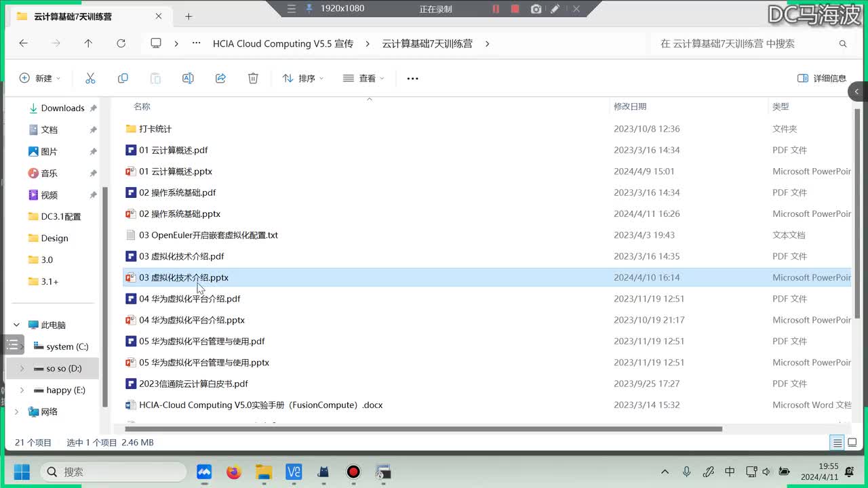Click the taskbar search box
Screen dimensions: 868x488
tap(113, 472)
